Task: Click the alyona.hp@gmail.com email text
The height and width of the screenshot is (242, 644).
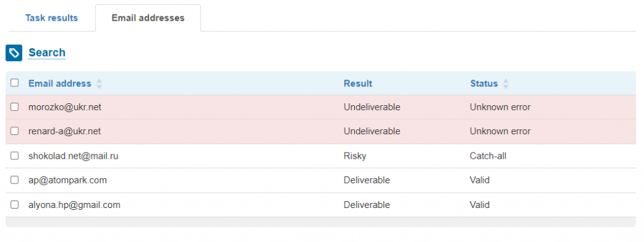Action: [x=74, y=205]
